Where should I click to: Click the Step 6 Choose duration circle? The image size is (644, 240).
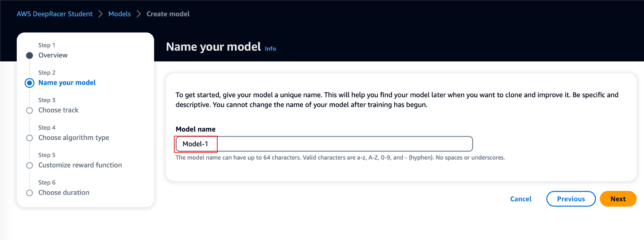[29, 193]
